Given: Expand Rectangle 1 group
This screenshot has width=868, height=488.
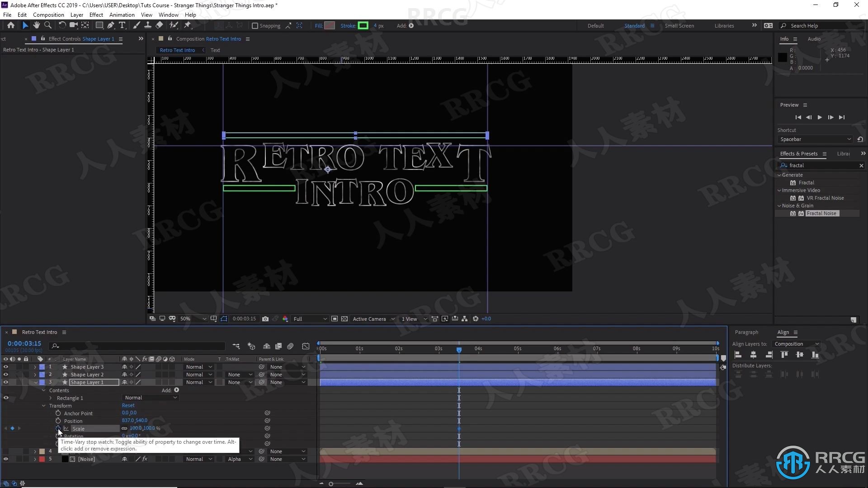Looking at the screenshot, I should pyautogui.click(x=51, y=398).
